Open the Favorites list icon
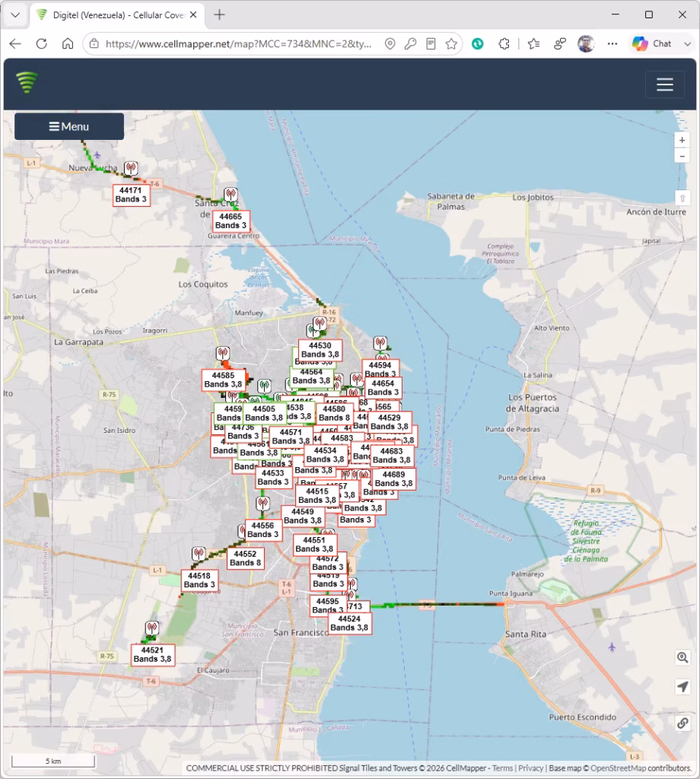This screenshot has height=779, width=700. pos(534,43)
